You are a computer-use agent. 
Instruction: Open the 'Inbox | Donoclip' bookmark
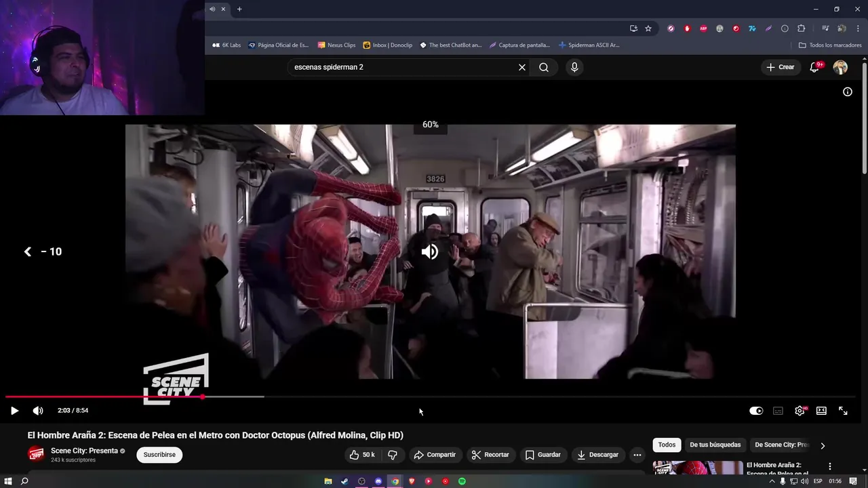387,45
